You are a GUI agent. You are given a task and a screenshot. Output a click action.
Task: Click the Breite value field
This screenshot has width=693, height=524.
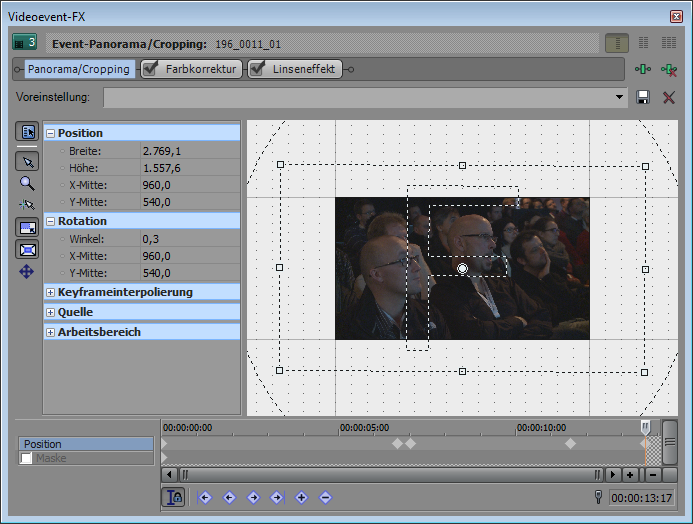pos(188,151)
